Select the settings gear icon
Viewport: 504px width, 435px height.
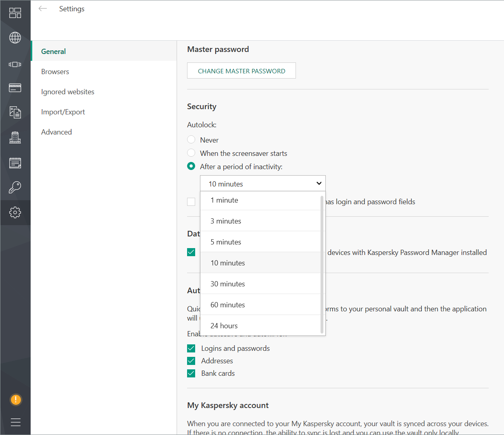[15, 212]
